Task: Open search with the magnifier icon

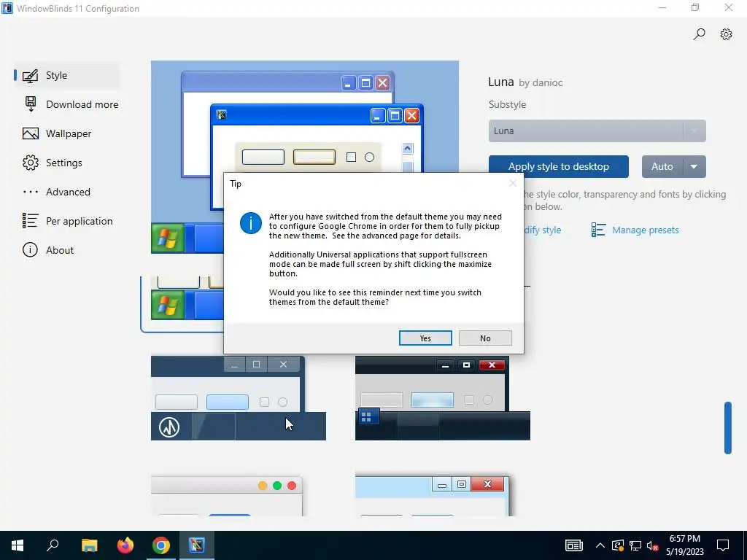Action: (x=699, y=34)
